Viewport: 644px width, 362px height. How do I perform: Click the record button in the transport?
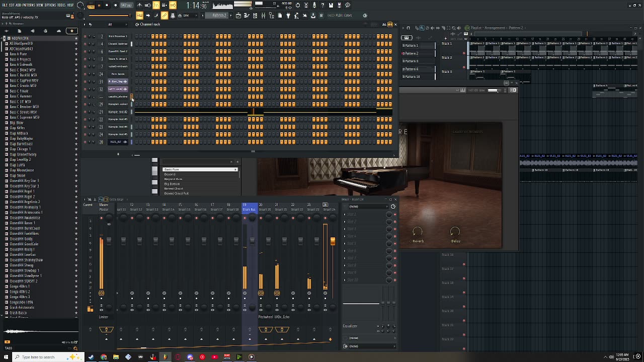point(115,5)
